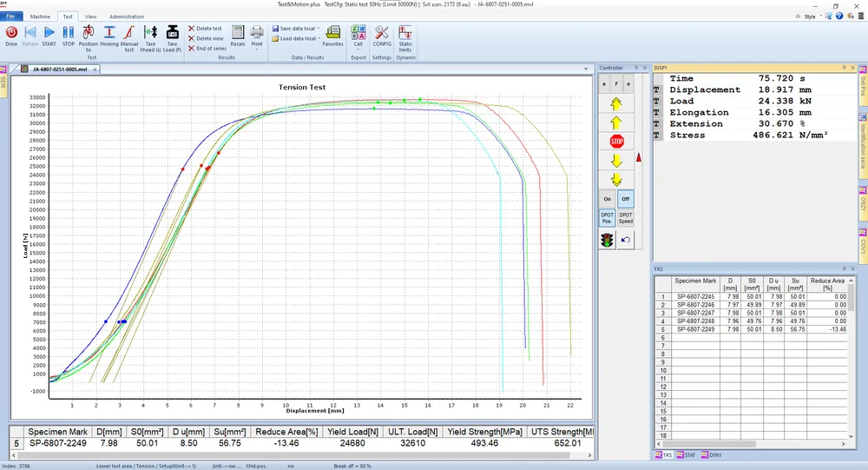Close the TRS panel
This screenshot has width=868, height=470.
(x=853, y=268)
